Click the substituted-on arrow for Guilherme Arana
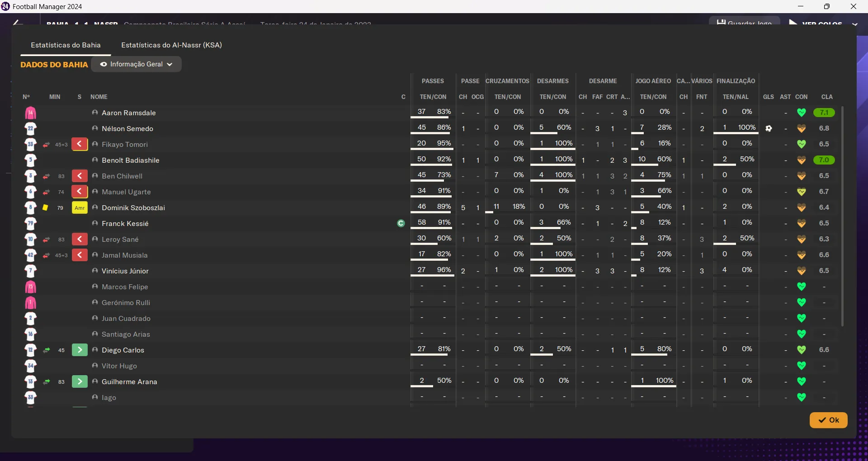This screenshot has width=868, height=461. (x=80, y=382)
